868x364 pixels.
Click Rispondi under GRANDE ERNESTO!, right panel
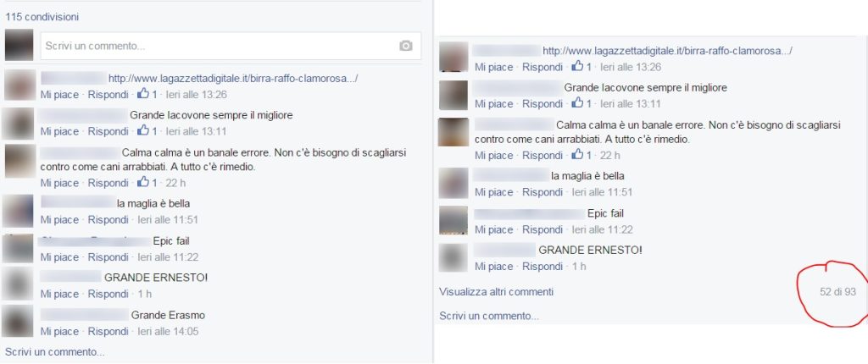(x=542, y=267)
